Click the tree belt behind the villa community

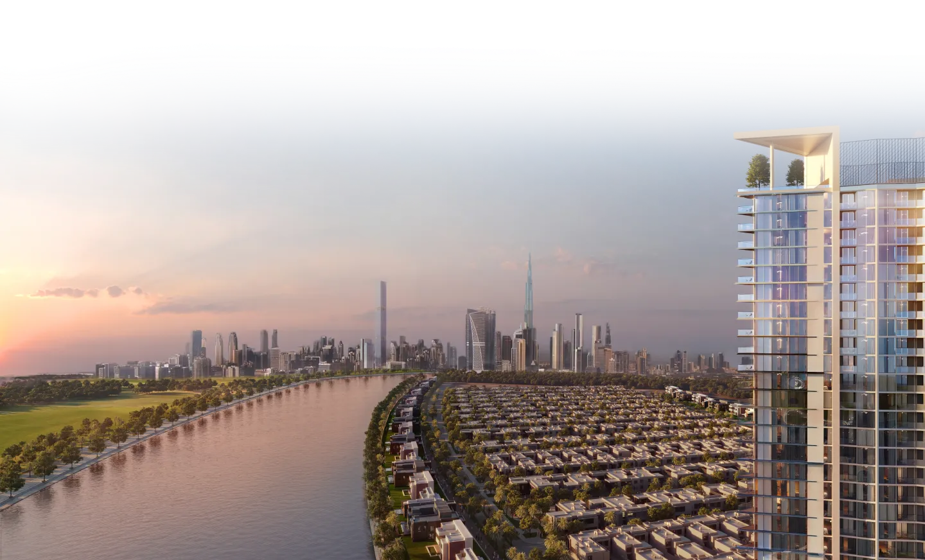pyautogui.click(x=578, y=379)
